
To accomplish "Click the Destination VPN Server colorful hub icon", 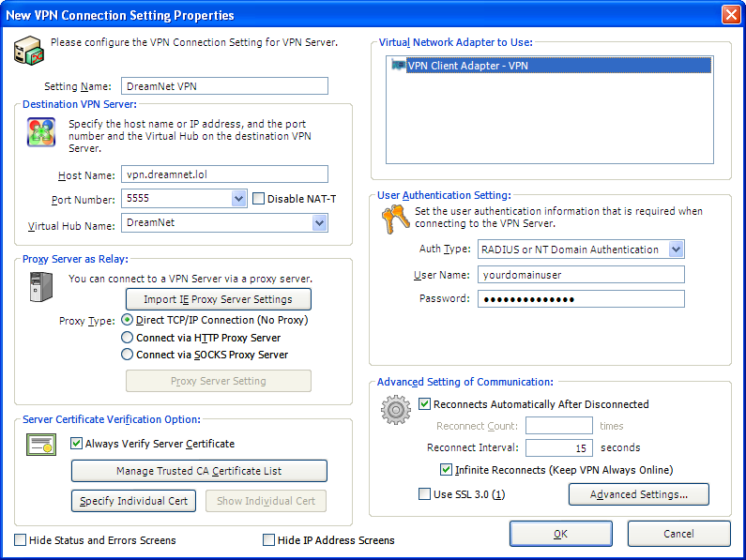I will 41,132.
